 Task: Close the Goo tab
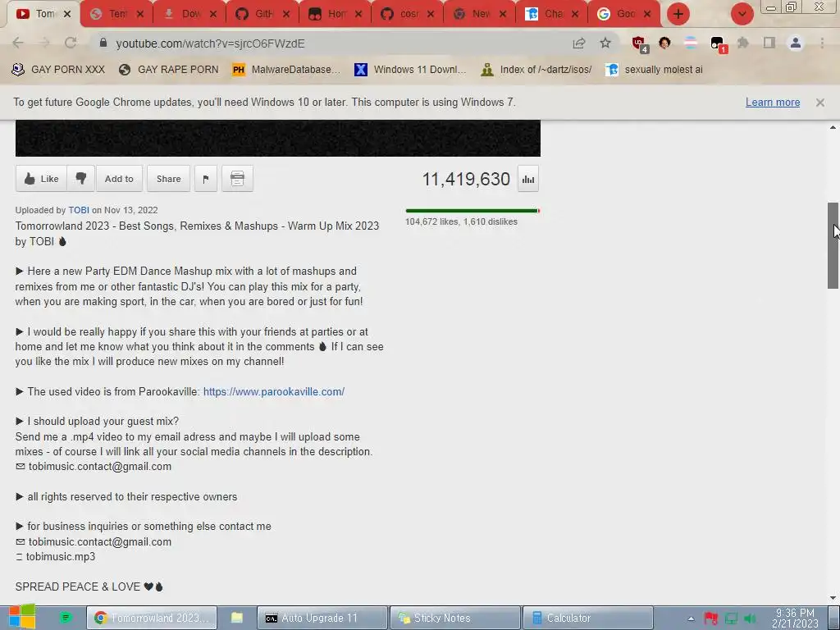(x=647, y=14)
